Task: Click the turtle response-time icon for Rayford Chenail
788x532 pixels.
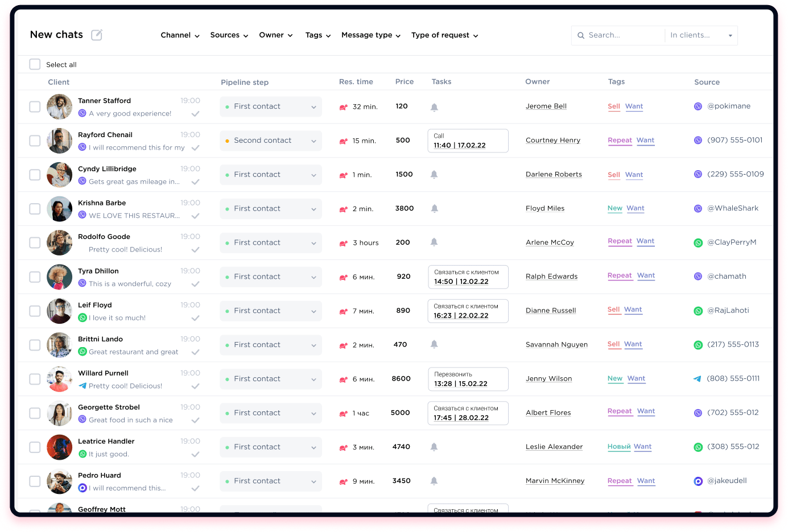Action: 344,141
